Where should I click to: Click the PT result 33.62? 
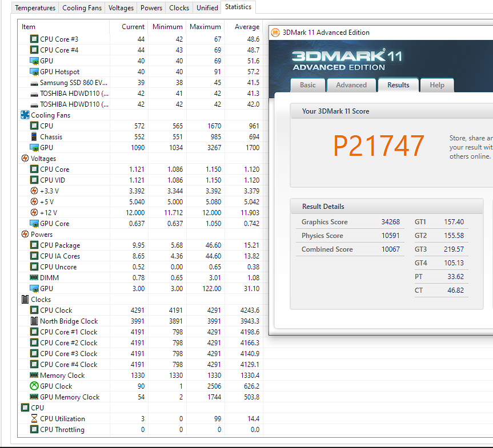456,276
